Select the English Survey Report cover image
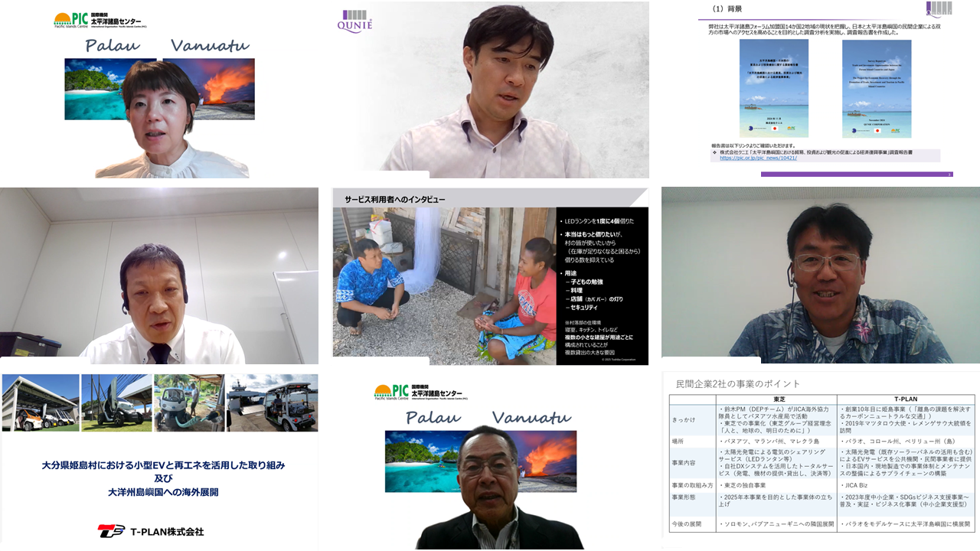 (x=876, y=88)
